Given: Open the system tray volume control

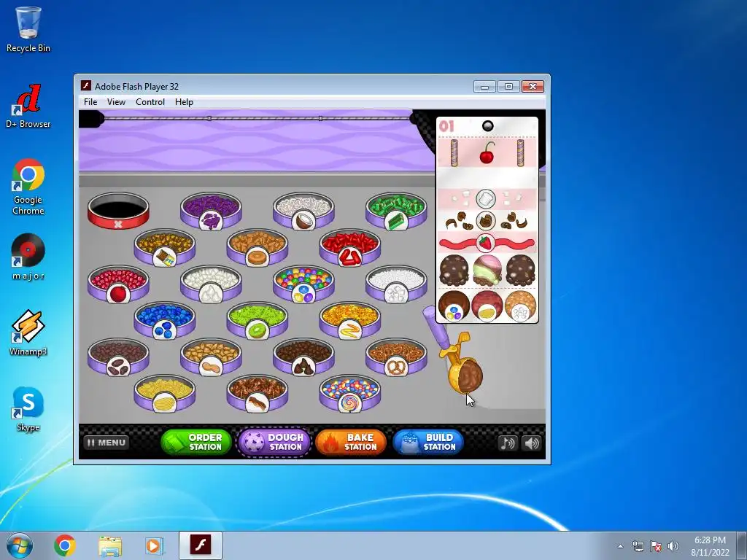Looking at the screenshot, I should tap(673, 546).
